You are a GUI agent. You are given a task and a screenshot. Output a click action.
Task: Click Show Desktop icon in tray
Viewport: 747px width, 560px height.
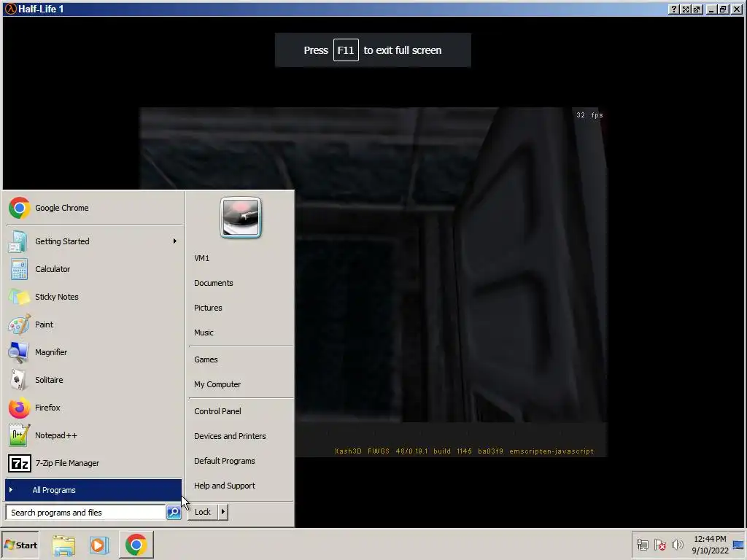click(x=738, y=545)
